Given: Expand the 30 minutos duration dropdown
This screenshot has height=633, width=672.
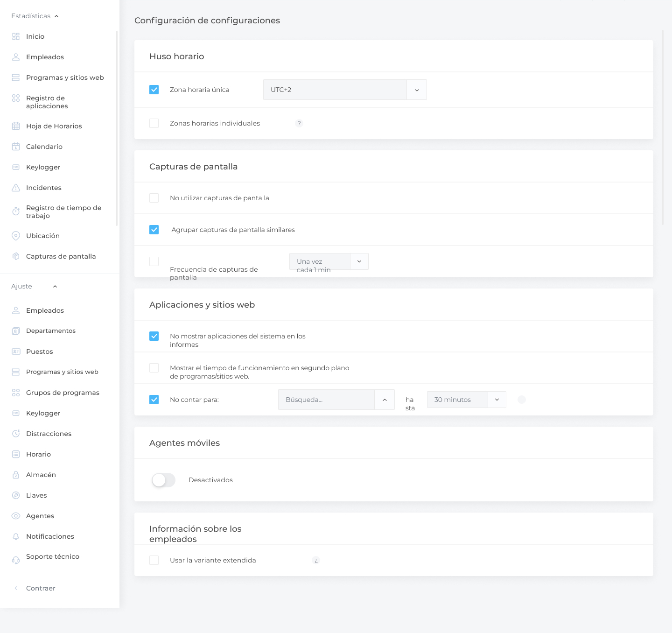Looking at the screenshot, I should click(497, 400).
